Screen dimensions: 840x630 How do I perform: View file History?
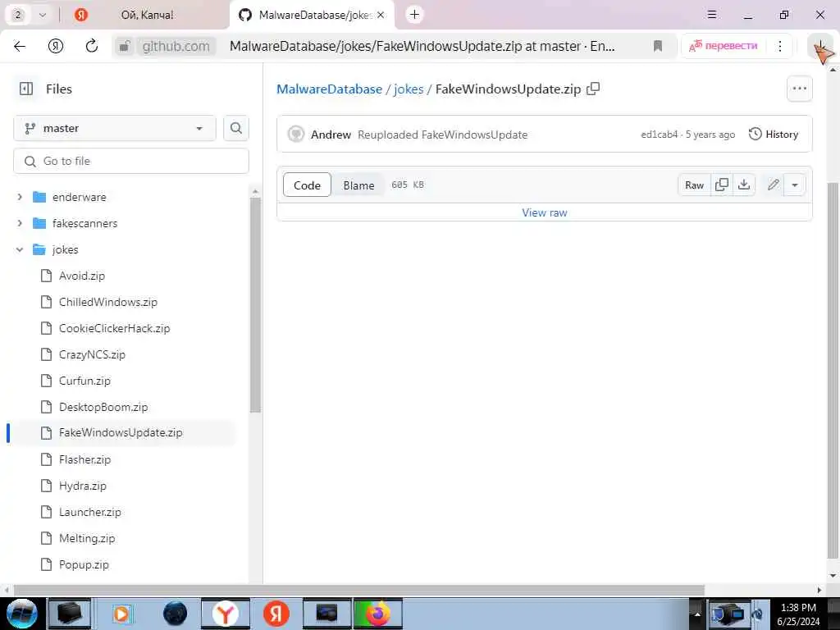click(x=773, y=134)
